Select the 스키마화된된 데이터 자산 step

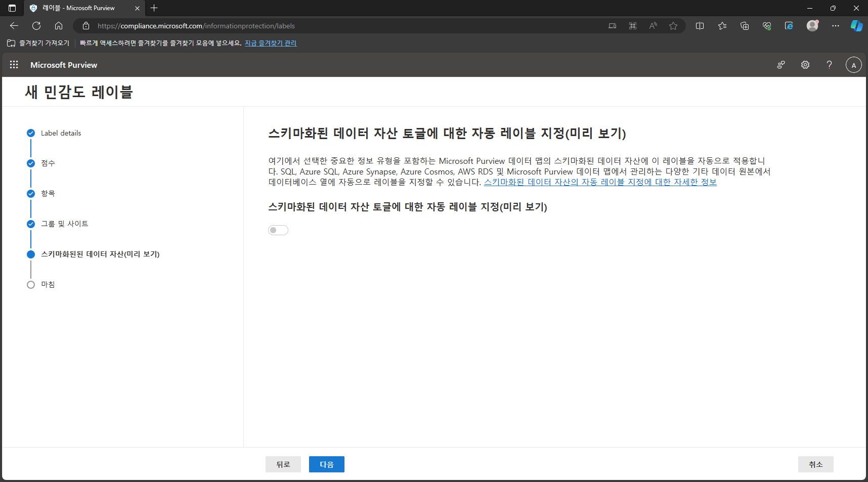click(x=100, y=254)
